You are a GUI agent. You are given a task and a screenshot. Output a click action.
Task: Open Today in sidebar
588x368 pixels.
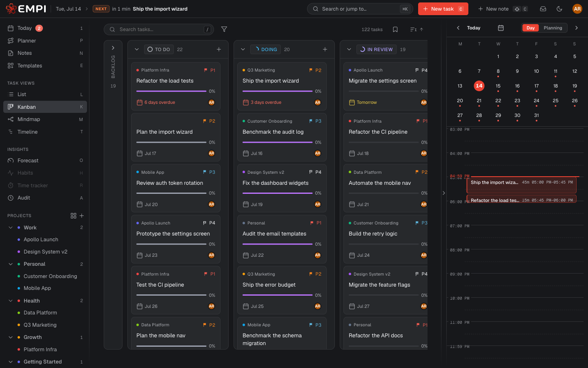point(45,28)
